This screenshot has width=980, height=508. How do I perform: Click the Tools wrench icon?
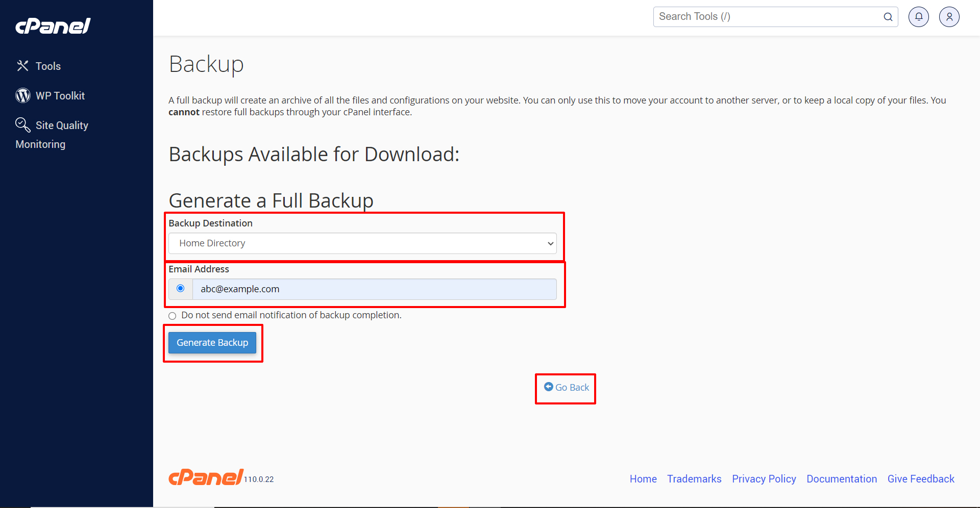22,66
